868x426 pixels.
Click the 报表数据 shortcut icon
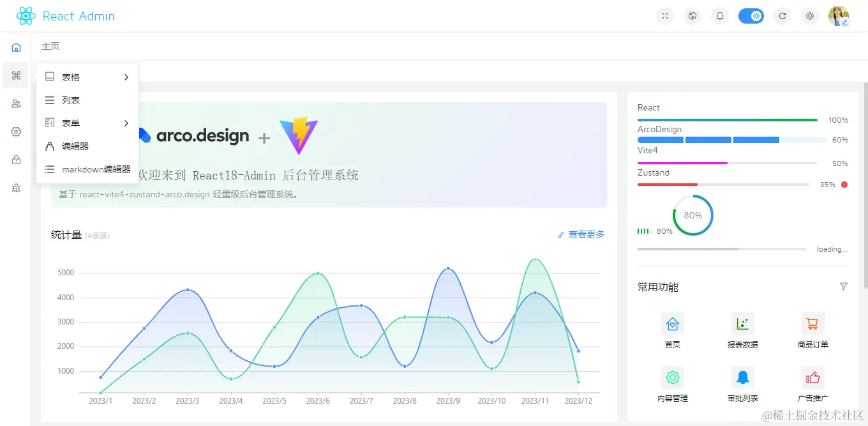742,323
